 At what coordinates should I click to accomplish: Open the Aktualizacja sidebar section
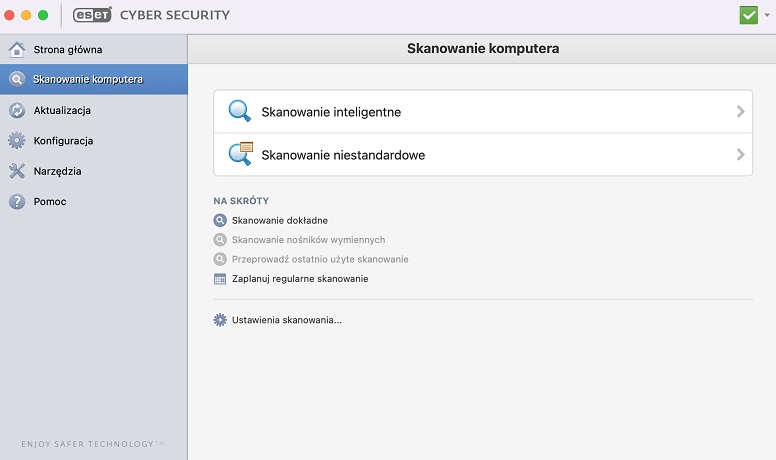(x=62, y=110)
